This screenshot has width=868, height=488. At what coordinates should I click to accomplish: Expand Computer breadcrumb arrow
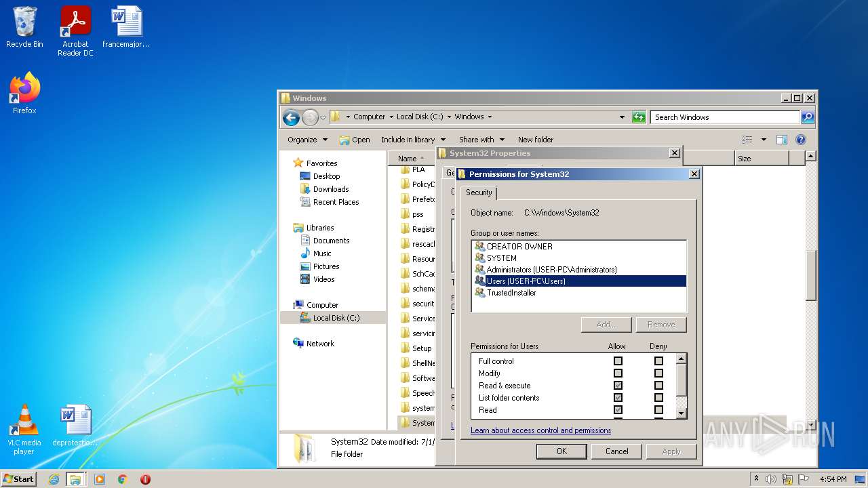[391, 117]
